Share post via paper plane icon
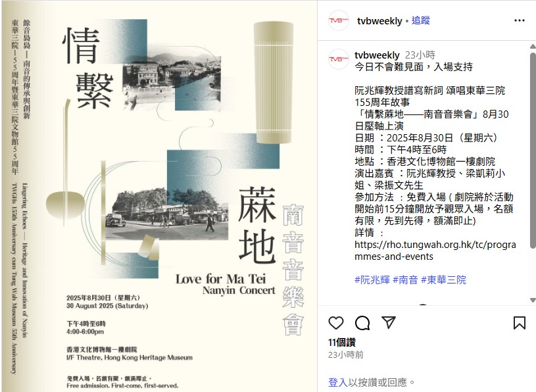Viewport: 536px width, 392px height. [389, 323]
